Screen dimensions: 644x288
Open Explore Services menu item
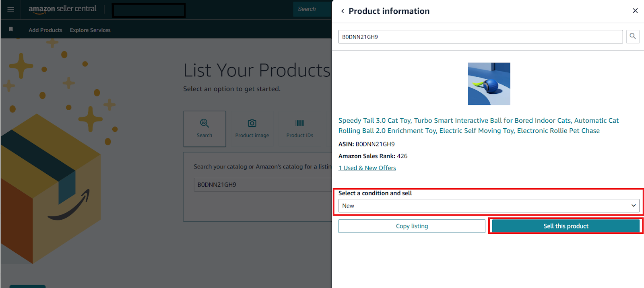[x=90, y=30]
